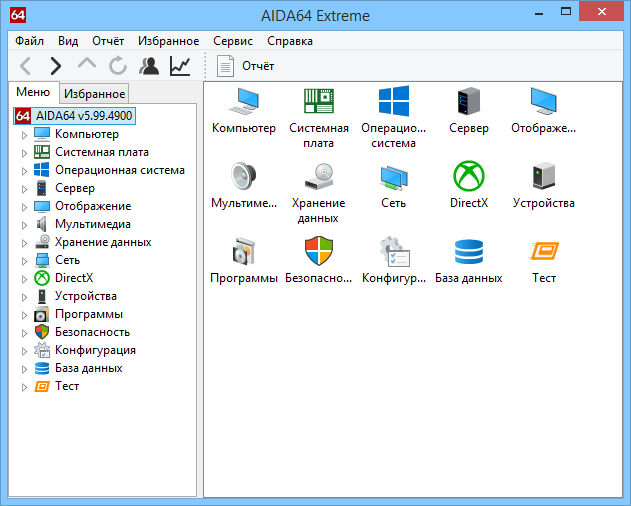Image resolution: width=631 pixels, height=506 pixels.
Task: Click the Отчёт toolbar button
Action: (247, 66)
